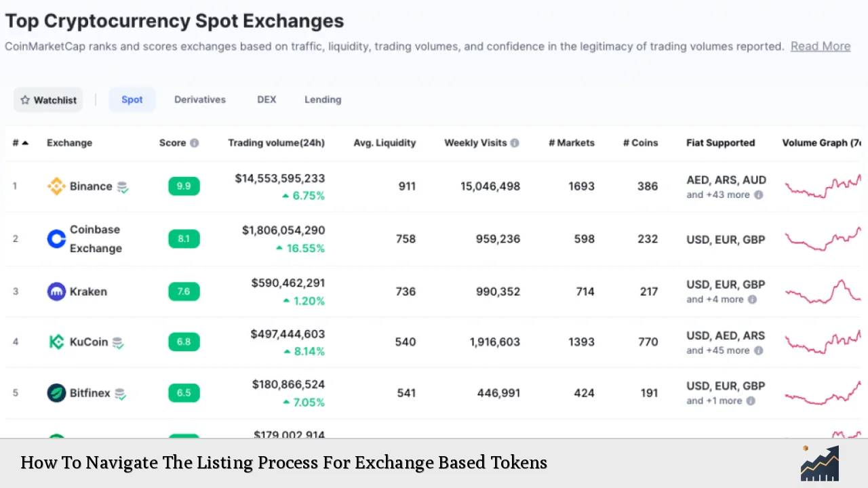Click Bitfinex volume graph thumbnail
The height and width of the screenshot is (488, 868).
click(x=823, y=392)
